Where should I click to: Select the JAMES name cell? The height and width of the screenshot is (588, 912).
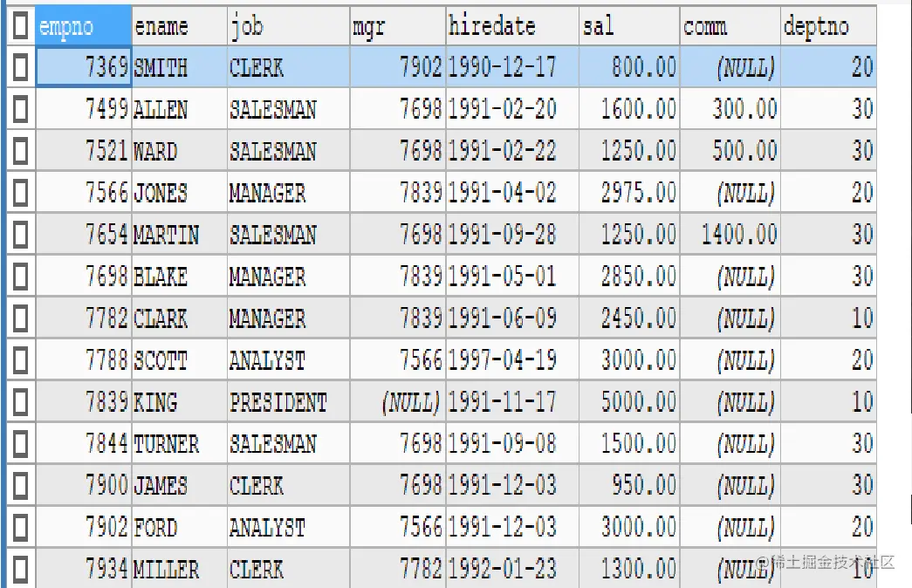(x=180, y=486)
